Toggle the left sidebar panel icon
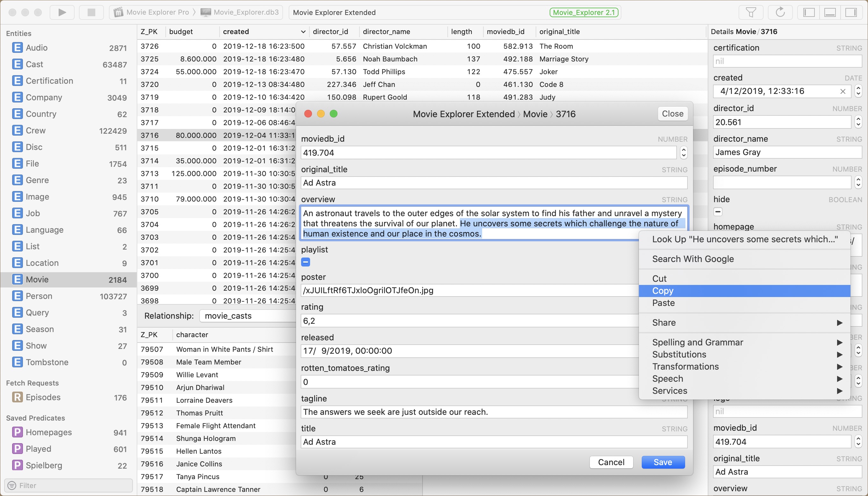868x496 pixels. tap(809, 12)
